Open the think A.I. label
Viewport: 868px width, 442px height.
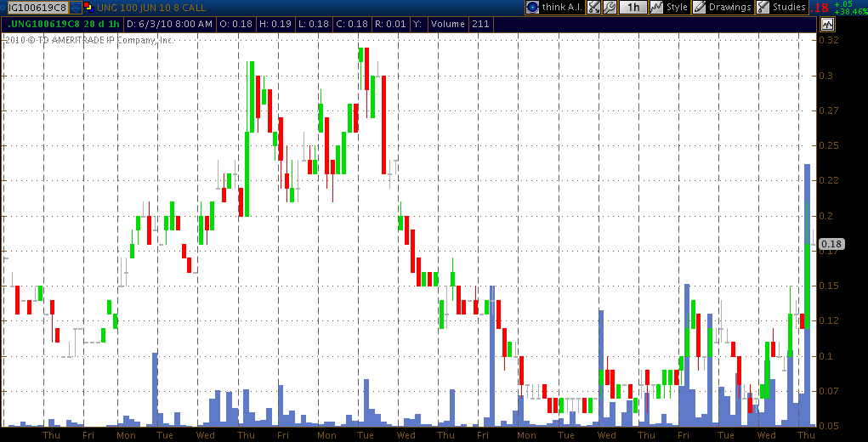[x=563, y=7]
